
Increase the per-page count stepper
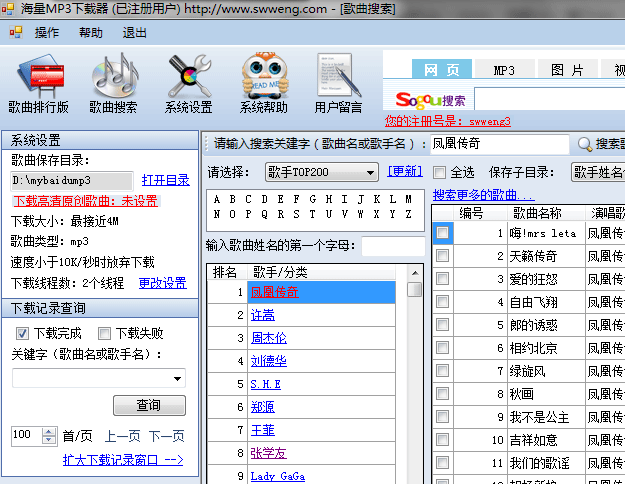51,431
